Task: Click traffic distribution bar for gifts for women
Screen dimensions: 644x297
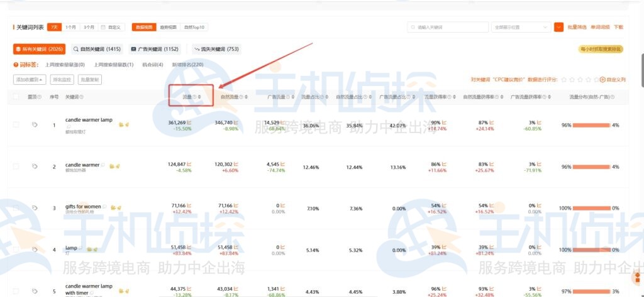Action: coord(591,208)
